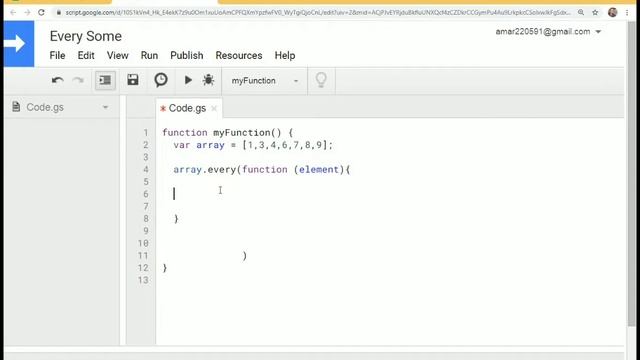Click the closing parenthesis on line 11
The image size is (640, 360).
click(244, 256)
